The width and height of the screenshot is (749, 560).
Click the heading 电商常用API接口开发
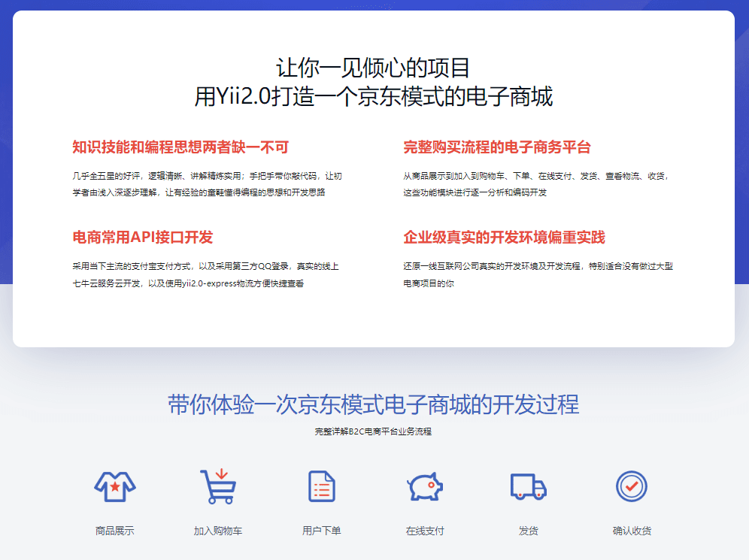pos(143,238)
